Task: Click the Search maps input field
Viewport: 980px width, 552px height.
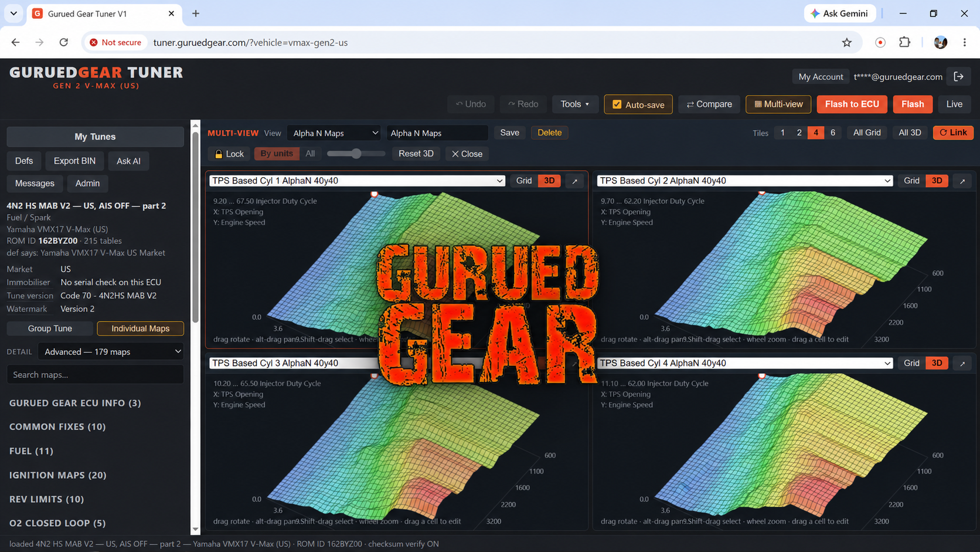Action: 95,374
